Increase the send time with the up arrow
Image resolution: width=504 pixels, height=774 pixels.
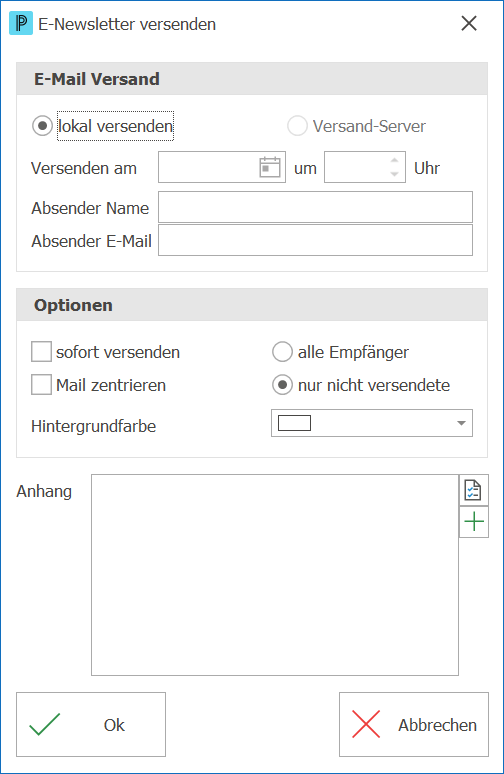point(394,160)
